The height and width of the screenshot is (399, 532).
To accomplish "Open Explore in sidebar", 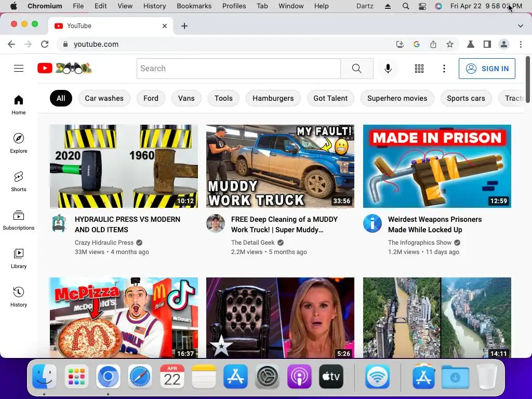I will pyautogui.click(x=19, y=143).
